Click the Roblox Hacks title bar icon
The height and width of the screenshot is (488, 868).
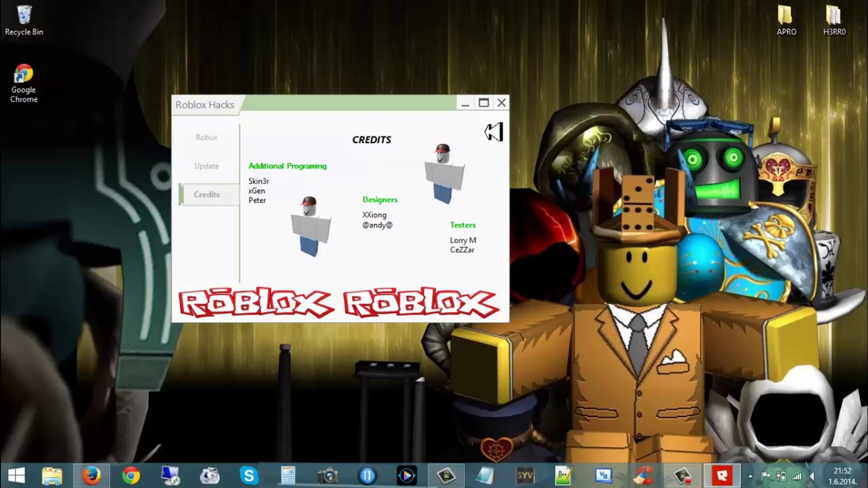pos(176,104)
